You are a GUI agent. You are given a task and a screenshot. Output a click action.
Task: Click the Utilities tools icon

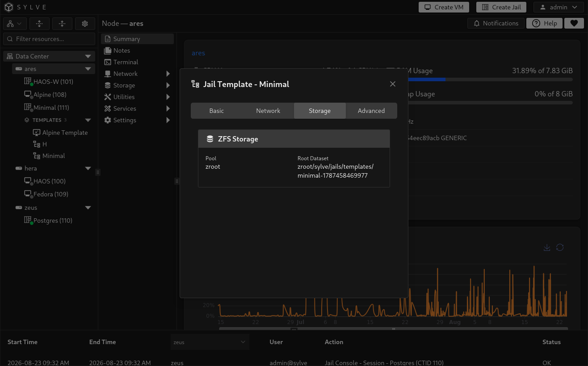coord(107,97)
